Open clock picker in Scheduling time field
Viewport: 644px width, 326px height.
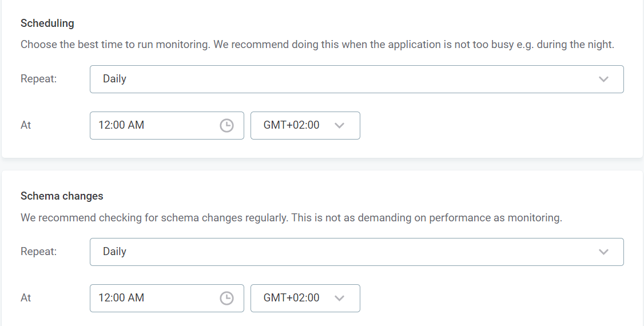click(x=226, y=125)
